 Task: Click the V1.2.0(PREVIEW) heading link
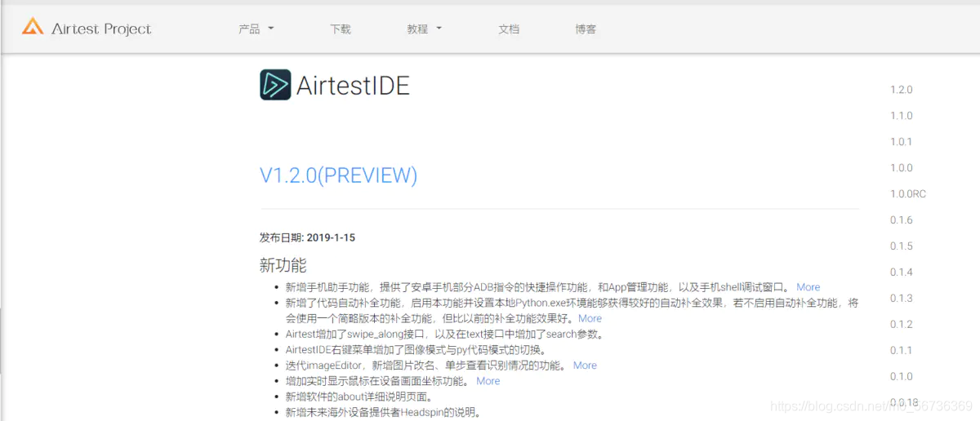coord(338,175)
